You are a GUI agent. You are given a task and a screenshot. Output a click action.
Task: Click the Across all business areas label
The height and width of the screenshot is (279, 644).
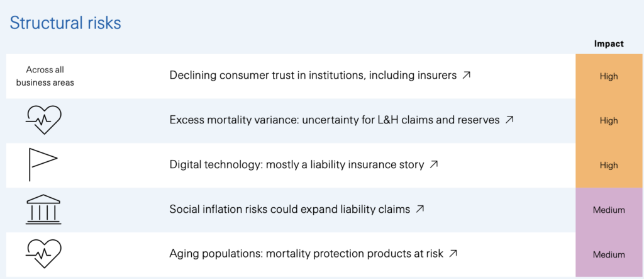pos(45,76)
